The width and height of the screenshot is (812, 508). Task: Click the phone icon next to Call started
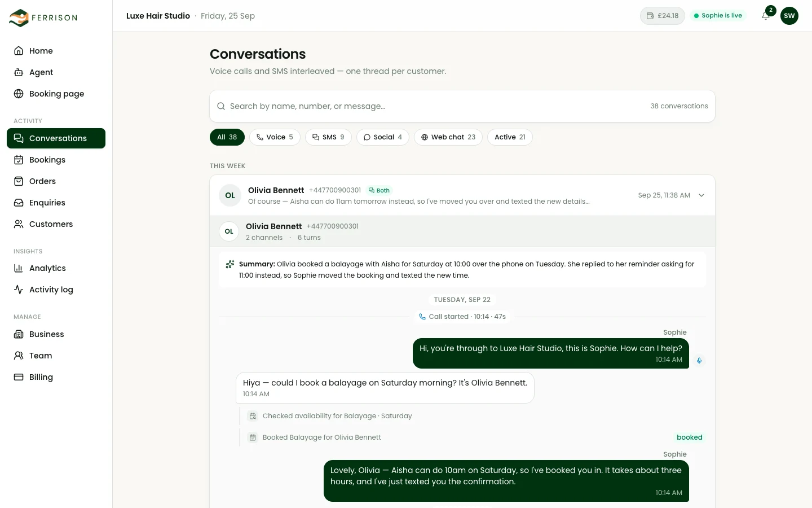click(422, 317)
